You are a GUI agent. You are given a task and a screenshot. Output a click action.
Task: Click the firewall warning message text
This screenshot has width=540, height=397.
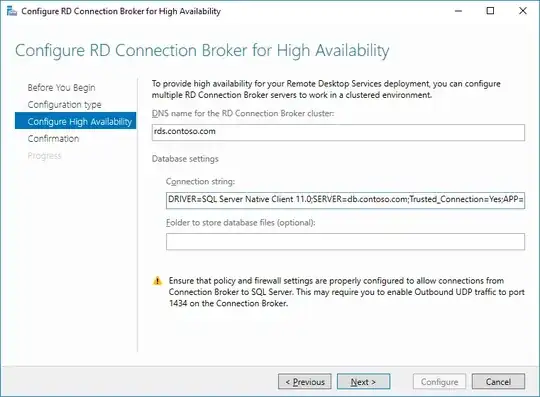346,292
